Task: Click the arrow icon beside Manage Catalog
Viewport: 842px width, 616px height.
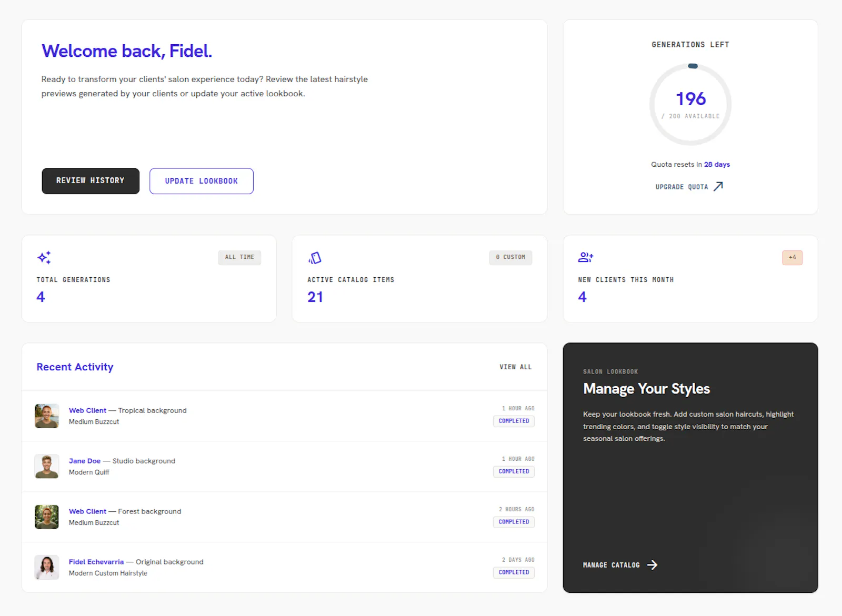Action: point(653,565)
